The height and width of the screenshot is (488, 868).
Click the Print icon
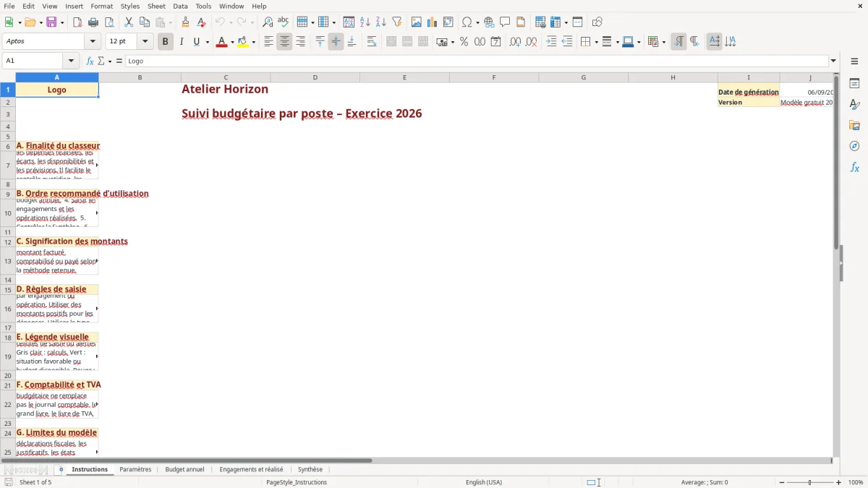(93, 22)
